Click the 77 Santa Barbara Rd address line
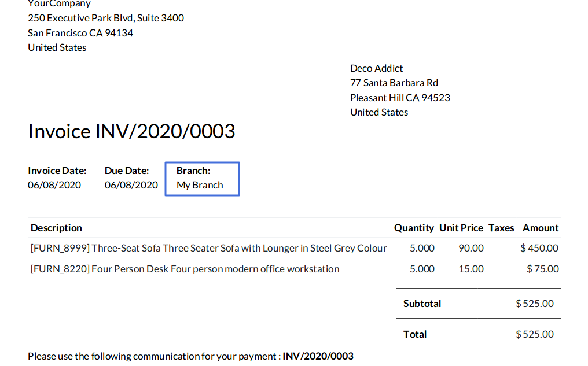 coord(394,83)
